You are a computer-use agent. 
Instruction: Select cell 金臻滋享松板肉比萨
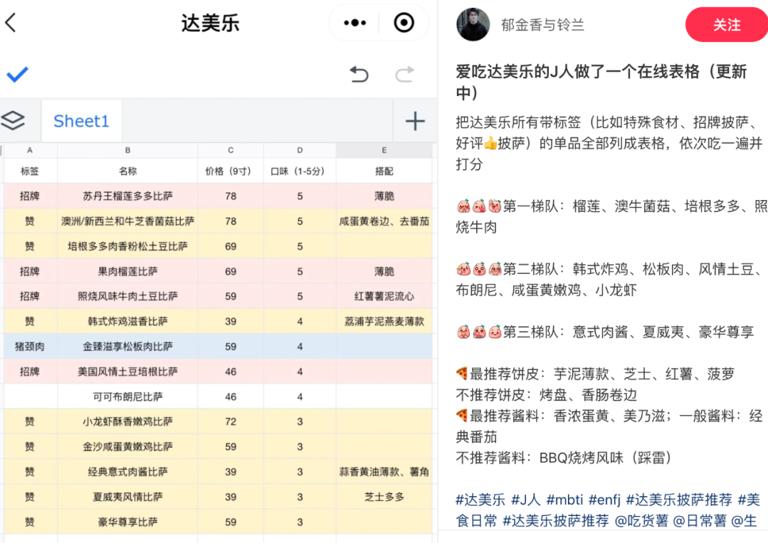(x=128, y=346)
